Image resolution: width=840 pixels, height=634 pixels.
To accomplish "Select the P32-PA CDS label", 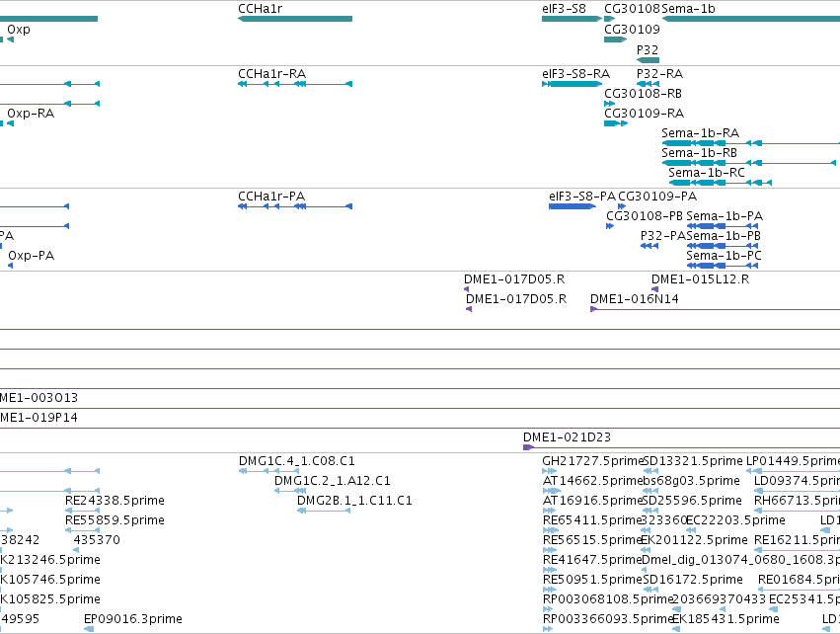I will click(663, 236).
